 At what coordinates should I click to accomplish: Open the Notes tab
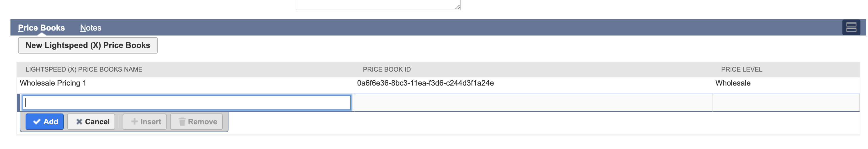click(91, 28)
